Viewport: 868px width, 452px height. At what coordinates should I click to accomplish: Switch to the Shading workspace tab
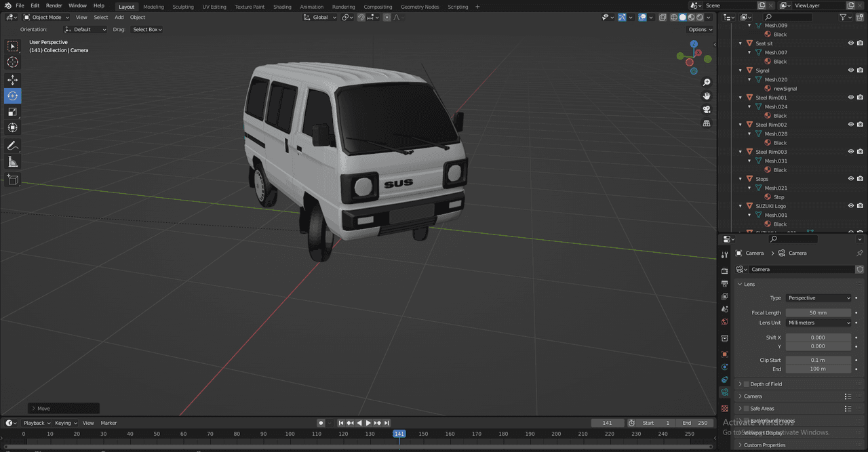[282, 7]
